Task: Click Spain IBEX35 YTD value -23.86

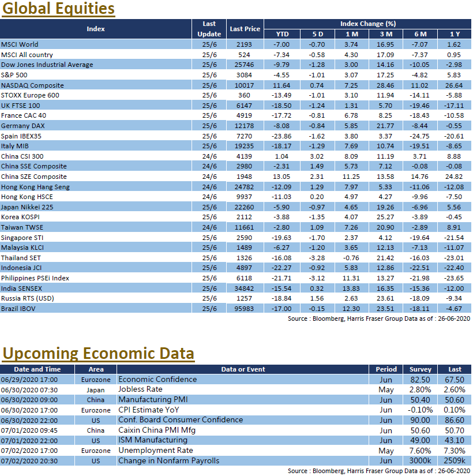Action: pos(281,136)
